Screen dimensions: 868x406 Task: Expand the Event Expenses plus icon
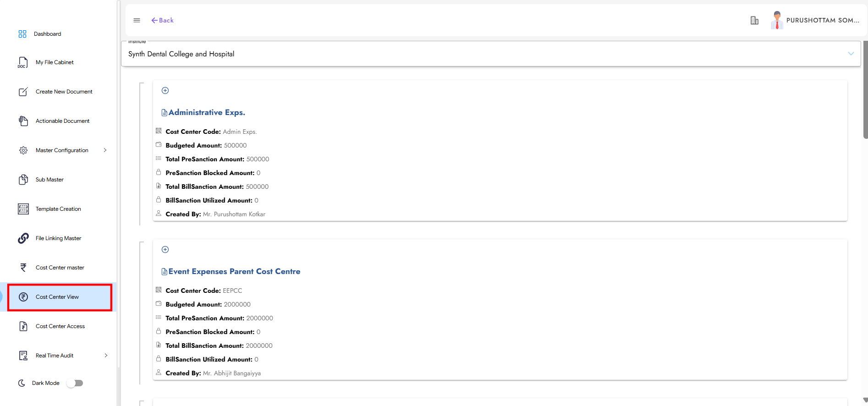point(165,250)
